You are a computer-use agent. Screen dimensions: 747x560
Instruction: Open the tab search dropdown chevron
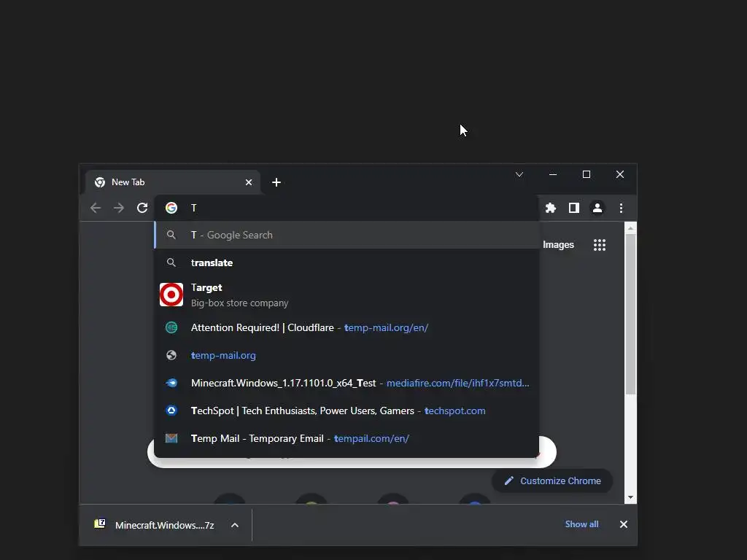click(x=519, y=174)
